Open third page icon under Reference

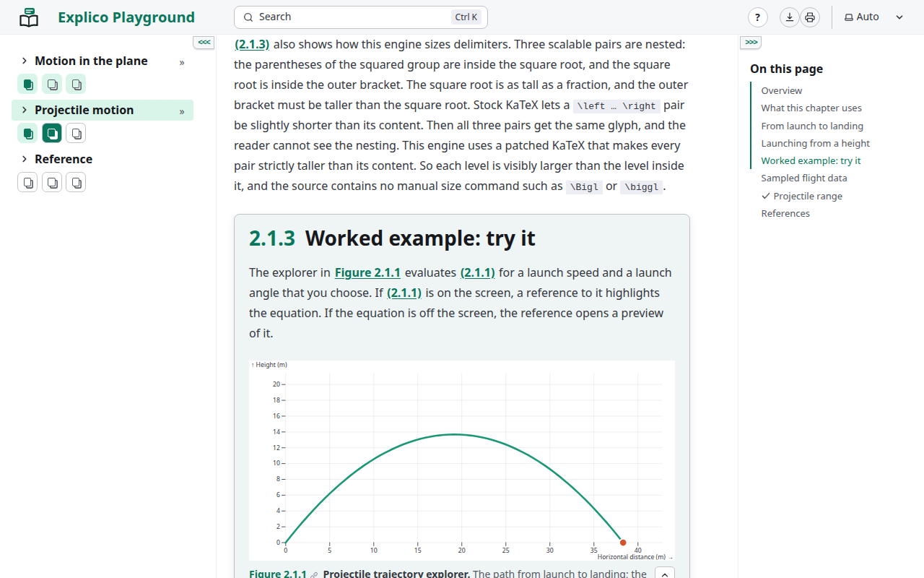point(76,183)
